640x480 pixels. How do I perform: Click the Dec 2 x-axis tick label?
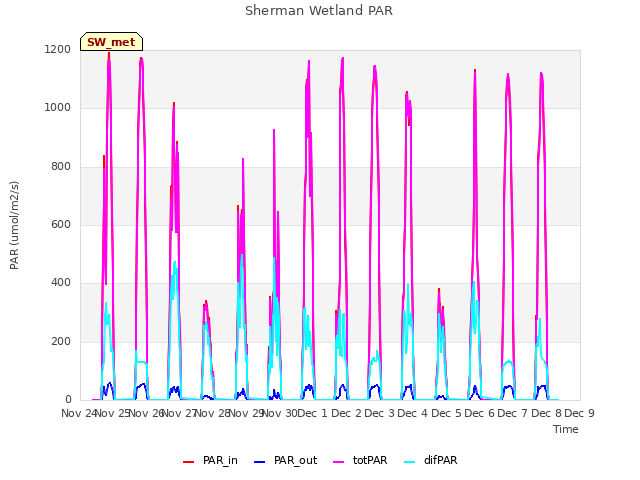point(346,413)
